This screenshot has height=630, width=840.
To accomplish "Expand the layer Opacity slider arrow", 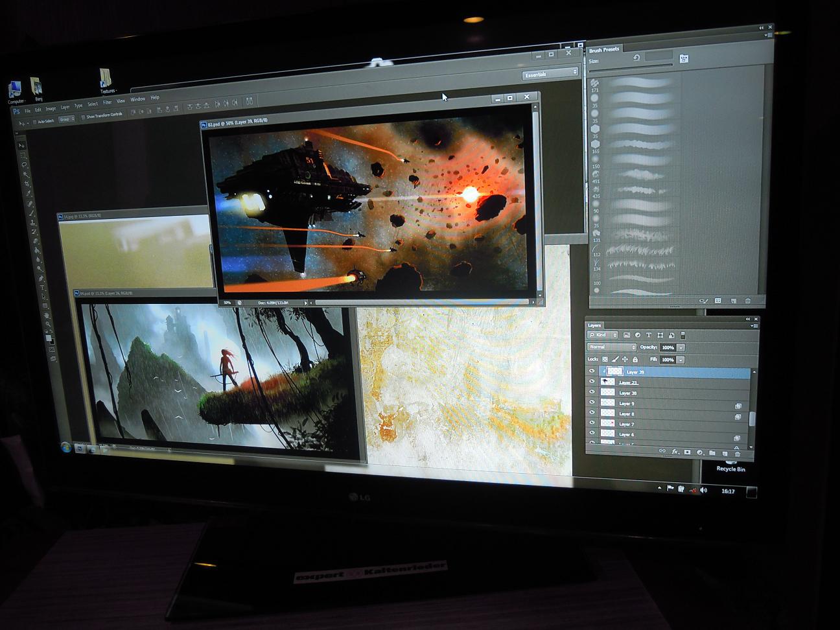I will 681,347.
